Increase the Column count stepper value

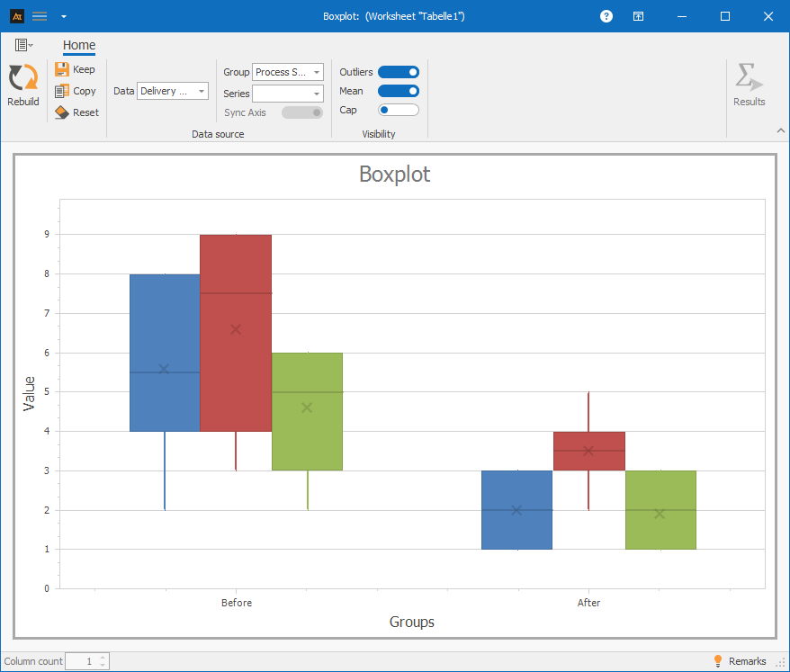pos(103,658)
